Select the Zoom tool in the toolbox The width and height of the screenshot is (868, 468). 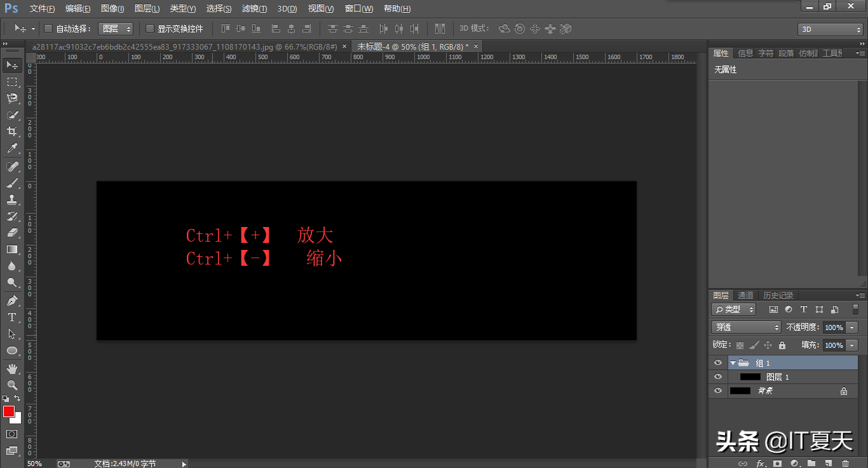click(12, 385)
